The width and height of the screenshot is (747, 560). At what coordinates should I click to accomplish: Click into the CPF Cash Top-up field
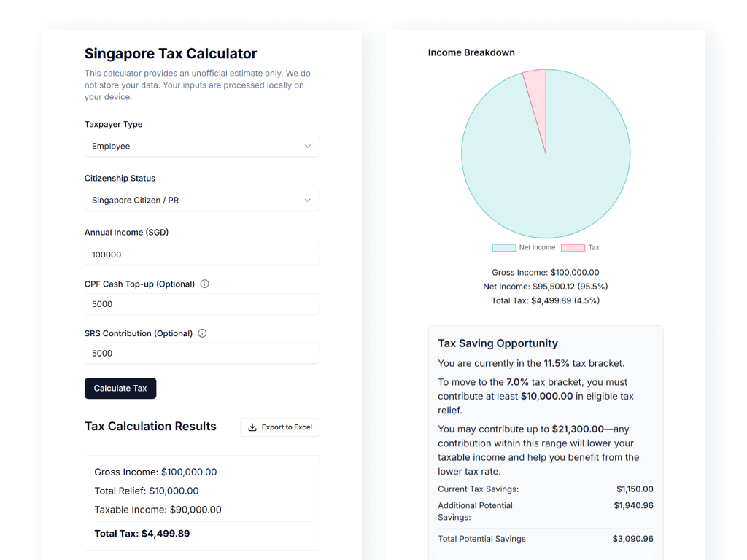pos(201,304)
